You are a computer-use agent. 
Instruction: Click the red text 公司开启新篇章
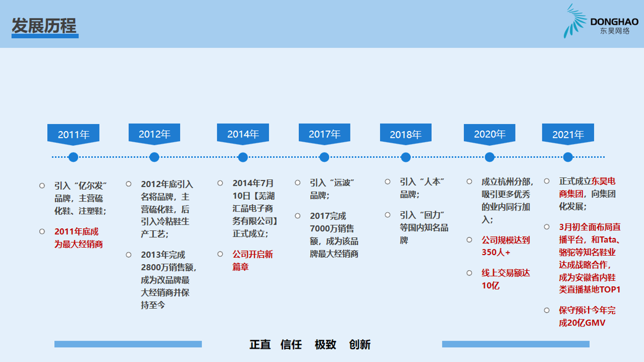point(252,260)
